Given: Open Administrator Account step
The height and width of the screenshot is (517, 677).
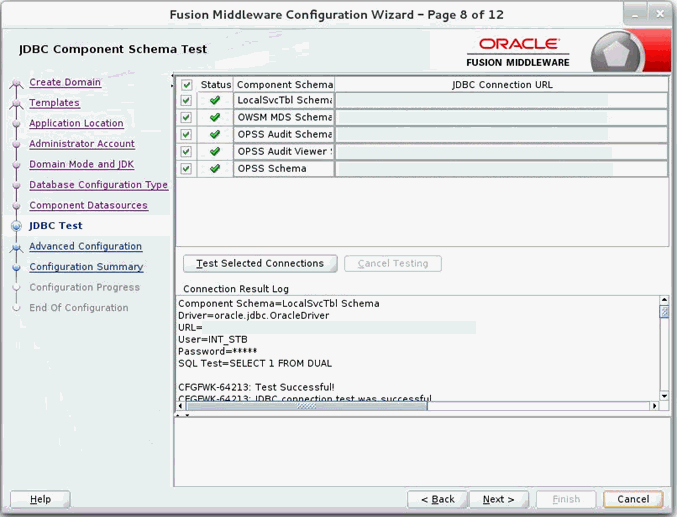Looking at the screenshot, I should tap(82, 144).
